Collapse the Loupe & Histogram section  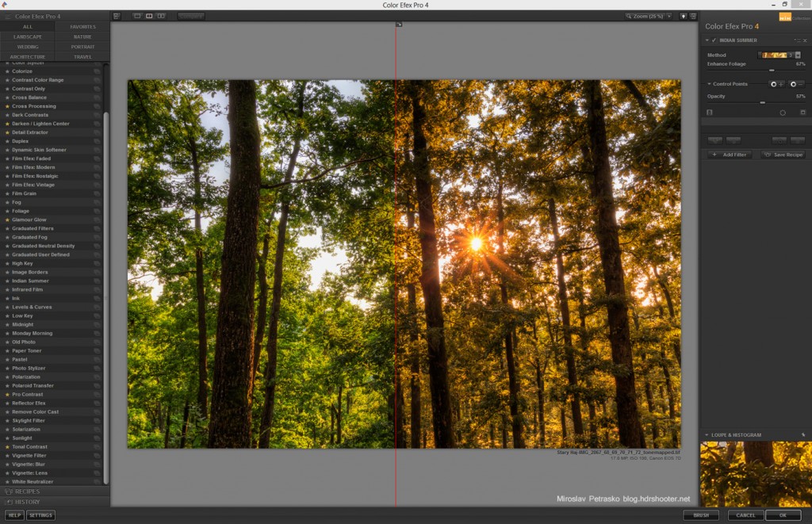[x=707, y=435]
